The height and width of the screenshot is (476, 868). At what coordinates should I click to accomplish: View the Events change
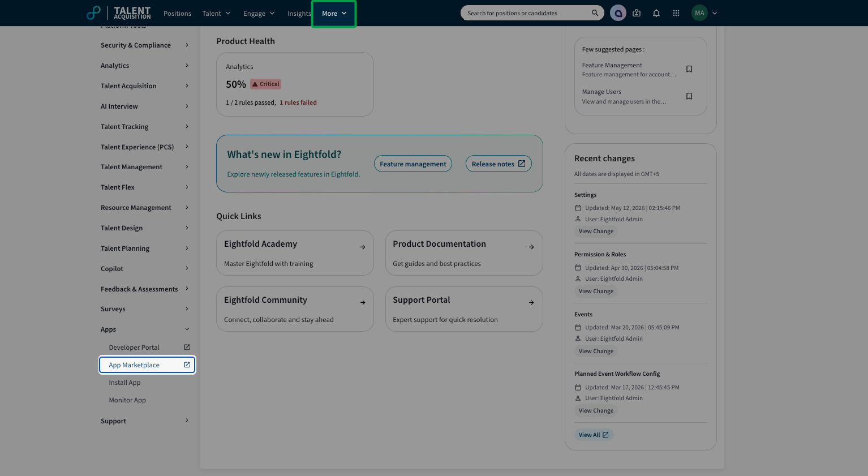596,351
